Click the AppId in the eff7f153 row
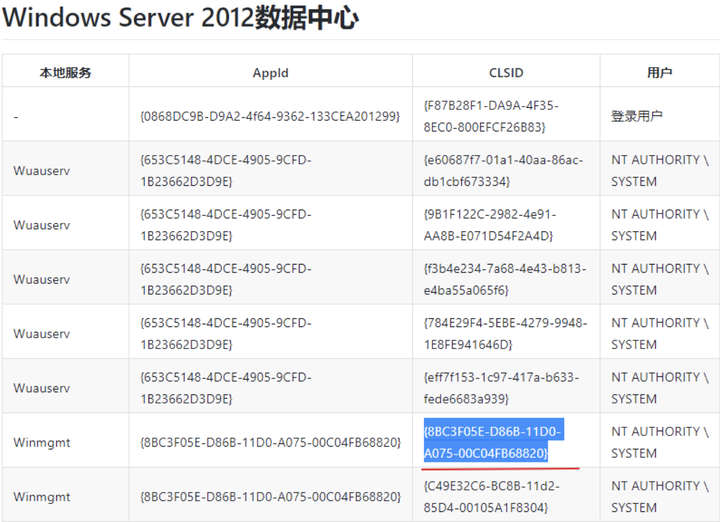 pyautogui.click(x=225, y=388)
